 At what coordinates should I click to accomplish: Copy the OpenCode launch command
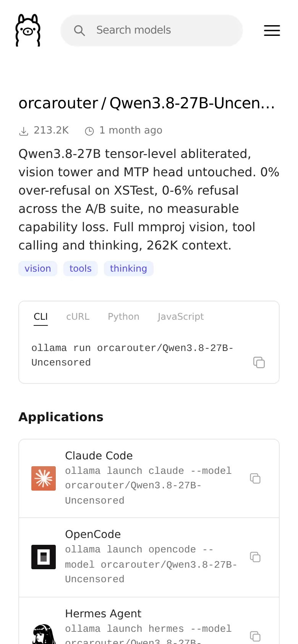pyautogui.click(x=255, y=557)
